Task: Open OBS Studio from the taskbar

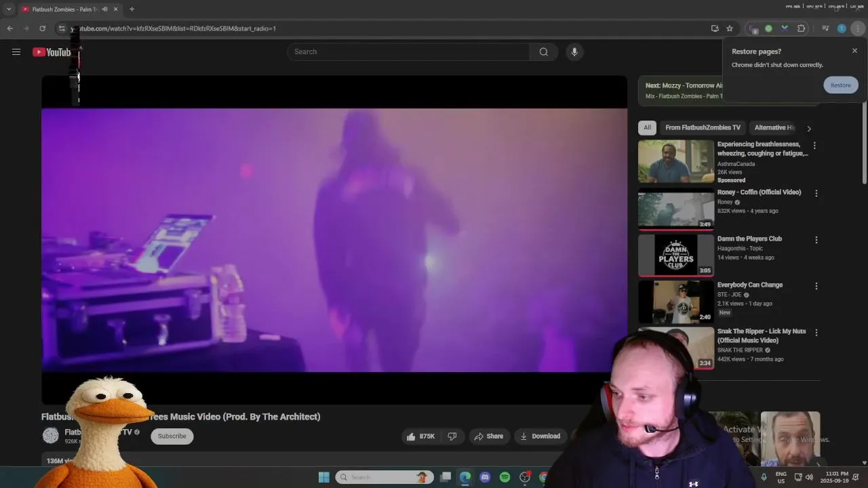Action: tap(524, 477)
